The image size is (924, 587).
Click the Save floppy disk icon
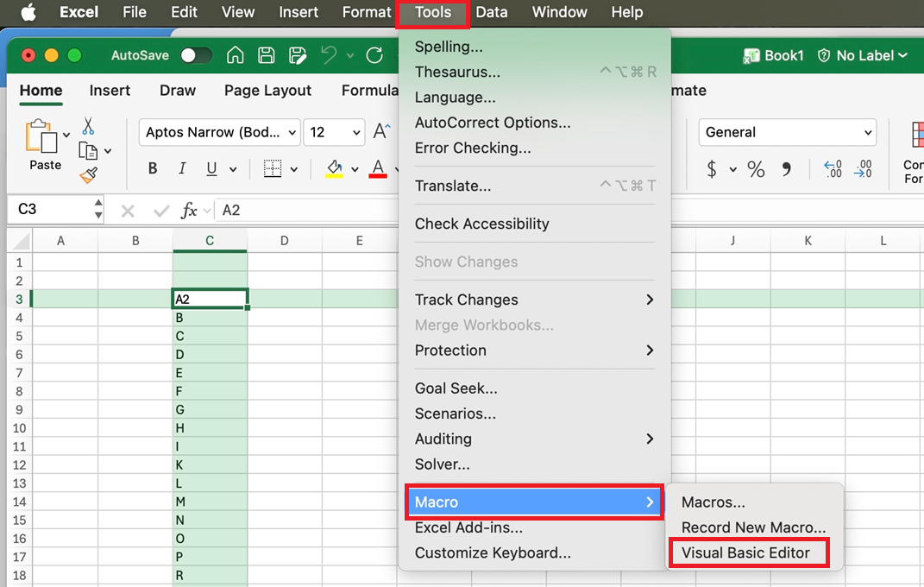click(267, 55)
